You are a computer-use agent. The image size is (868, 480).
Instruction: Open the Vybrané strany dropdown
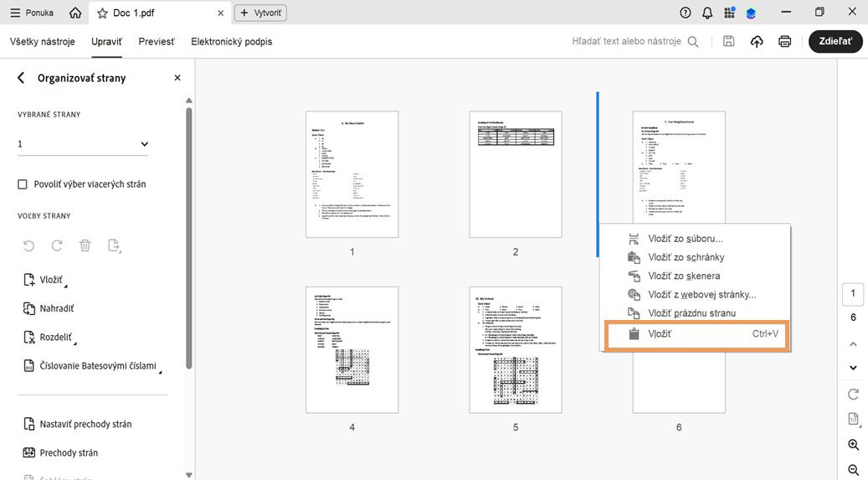(83, 144)
